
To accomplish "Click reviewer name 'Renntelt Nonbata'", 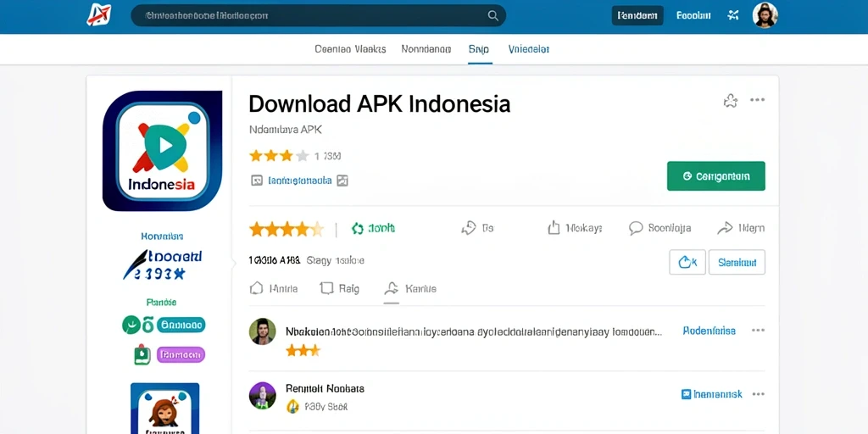I will (325, 388).
